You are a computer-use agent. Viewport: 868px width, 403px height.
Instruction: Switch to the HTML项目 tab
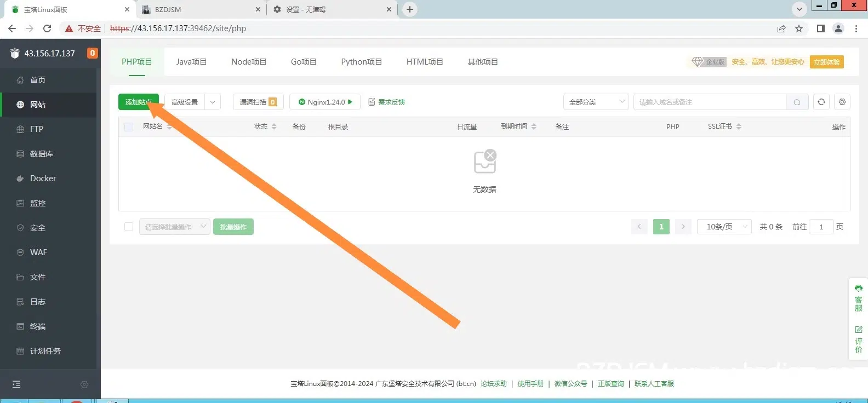pos(425,62)
